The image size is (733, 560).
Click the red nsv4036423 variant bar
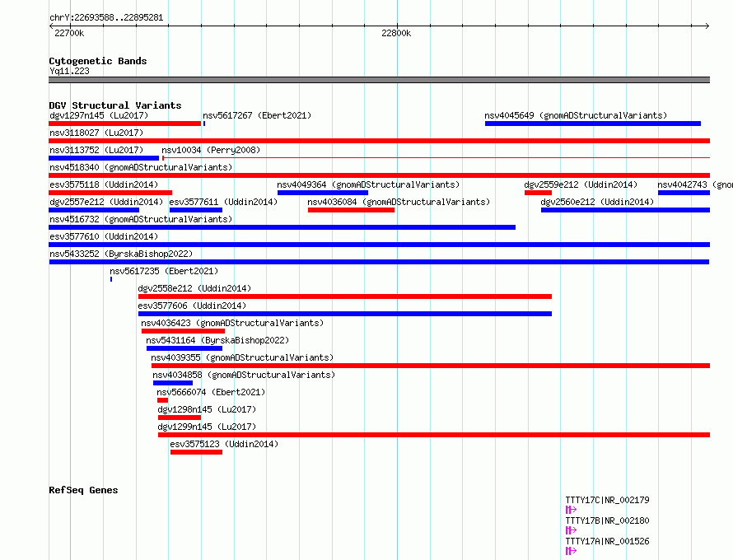pyautogui.click(x=183, y=331)
